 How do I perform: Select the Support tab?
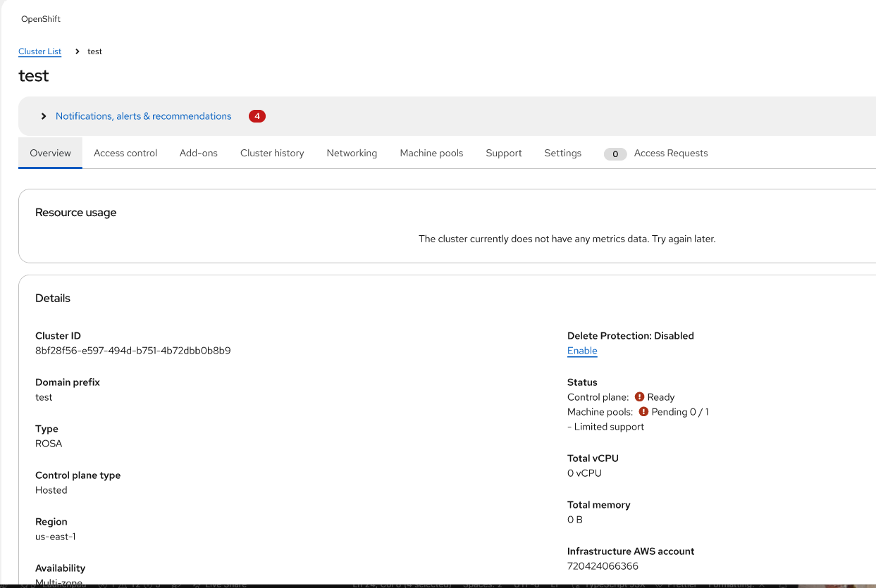pyautogui.click(x=504, y=153)
